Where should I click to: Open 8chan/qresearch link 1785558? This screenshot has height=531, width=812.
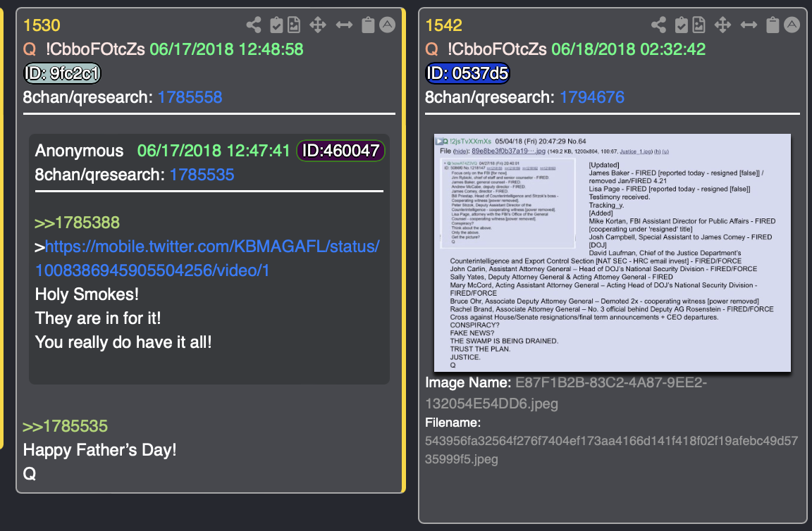coord(190,97)
